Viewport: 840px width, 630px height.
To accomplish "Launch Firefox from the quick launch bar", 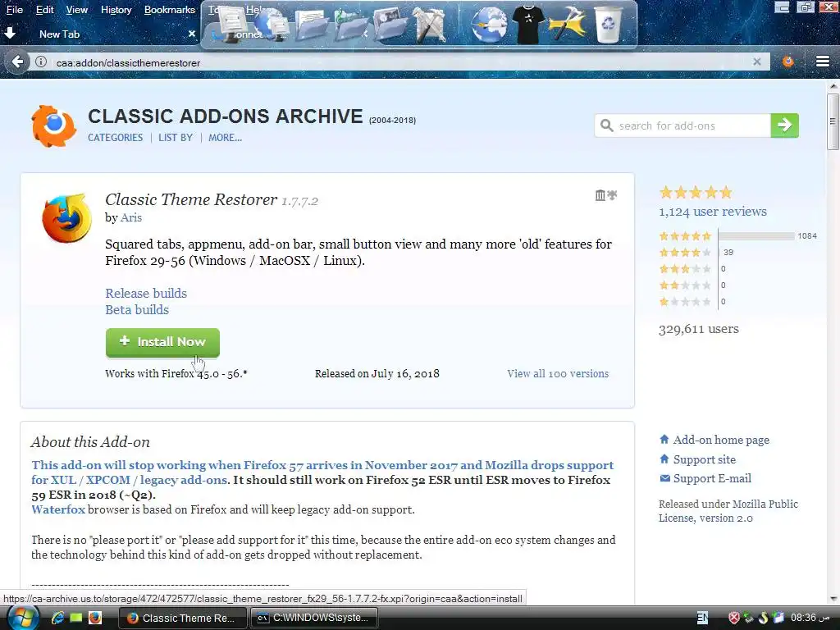I will 95,618.
